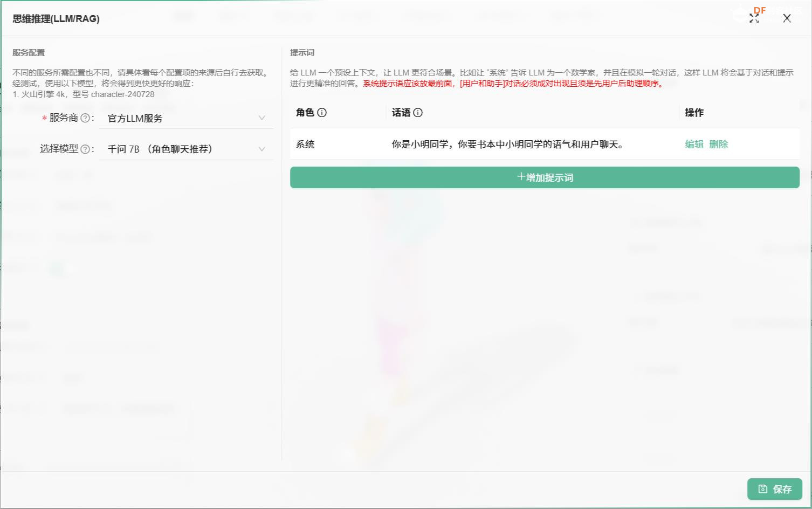Click help icon next to 服务商 label
Viewport: 812px width, 509px height.
point(85,118)
